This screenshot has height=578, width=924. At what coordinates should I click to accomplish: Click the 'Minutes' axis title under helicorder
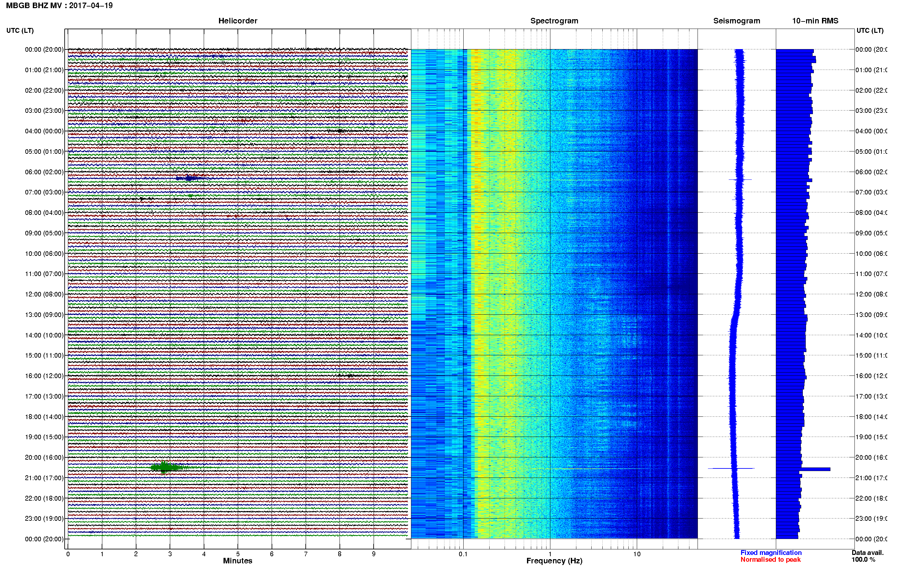tap(237, 561)
